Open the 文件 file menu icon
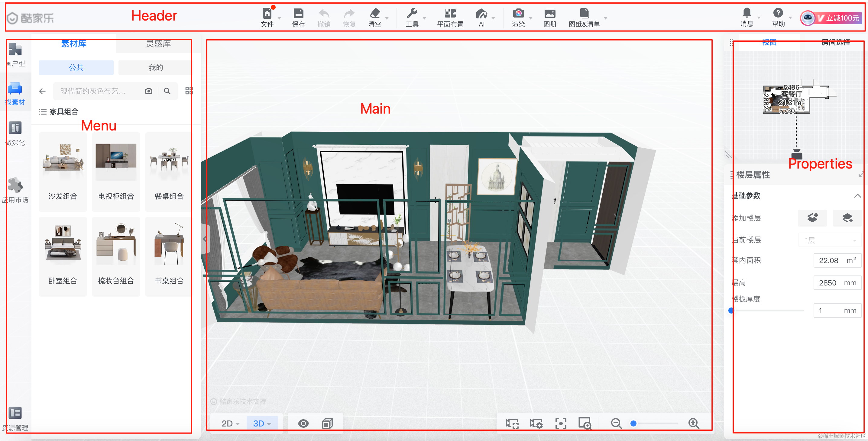 click(x=267, y=14)
